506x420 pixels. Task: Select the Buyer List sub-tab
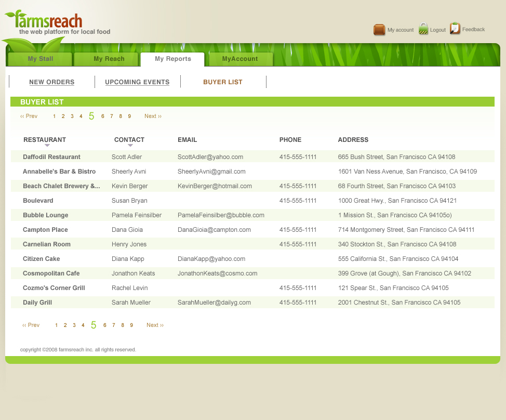point(222,82)
